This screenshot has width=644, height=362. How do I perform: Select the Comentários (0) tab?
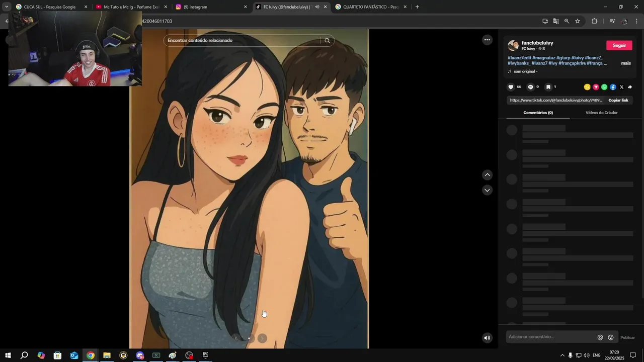[538, 113]
